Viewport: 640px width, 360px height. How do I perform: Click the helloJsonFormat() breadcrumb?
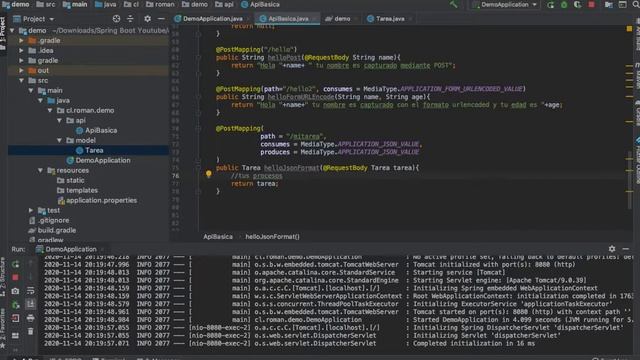272,237
